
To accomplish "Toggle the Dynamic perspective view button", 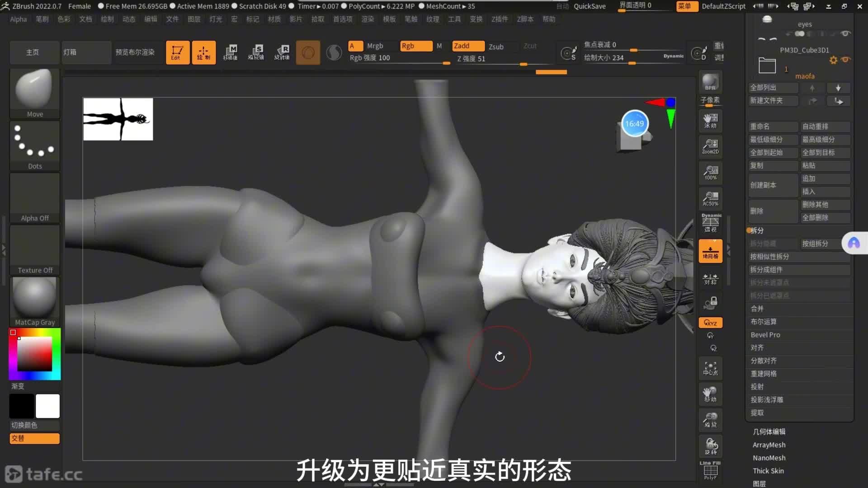I will [710, 223].
